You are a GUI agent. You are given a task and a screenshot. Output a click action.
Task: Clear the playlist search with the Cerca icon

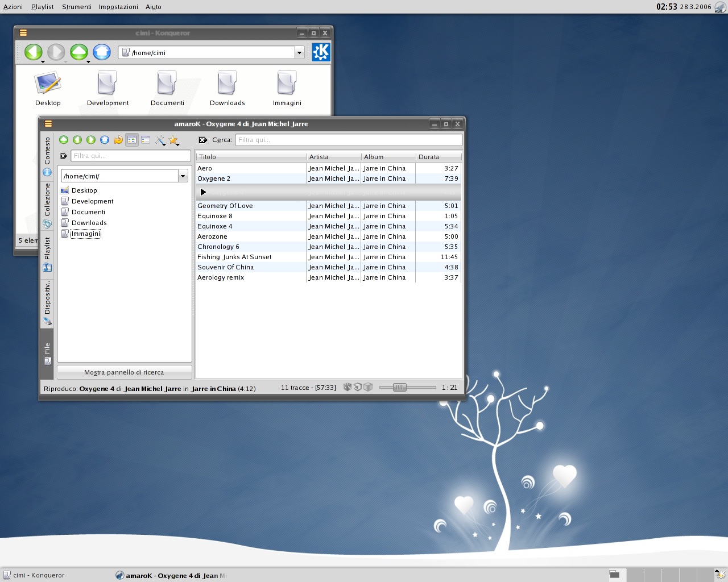pyautogui.click(x=203, y=140)
